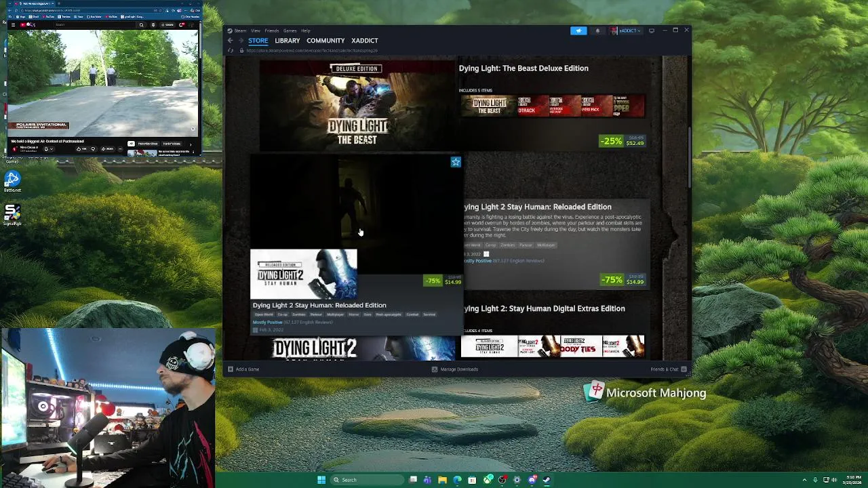Image resolution: width=868 pixels, height=488 pixels.
Task: Switch to the LIBRARY tab
Action: tap(288, 41)
